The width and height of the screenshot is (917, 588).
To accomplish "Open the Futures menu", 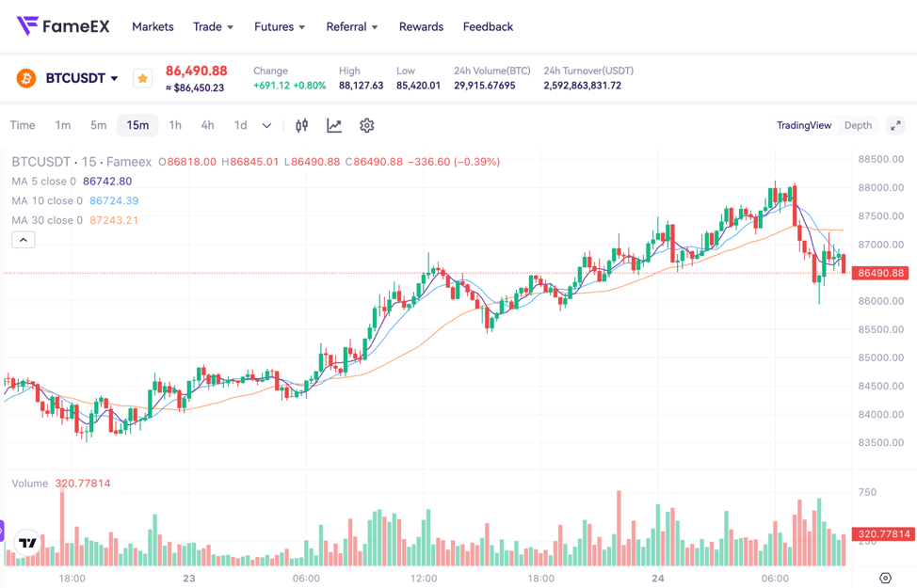I will [x=274, y=26].
